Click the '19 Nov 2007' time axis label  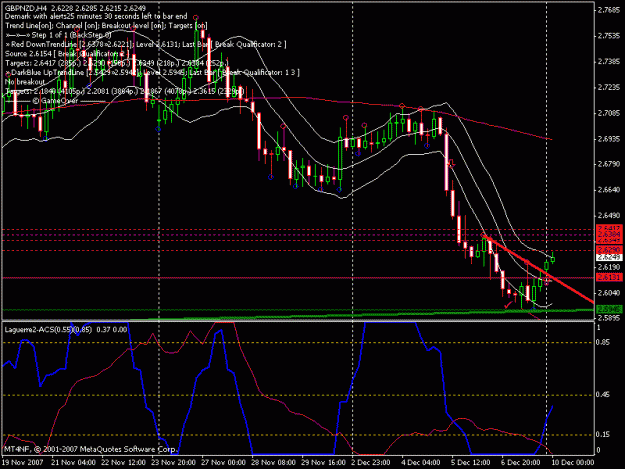pyautogui.click(x=23, y=462)
